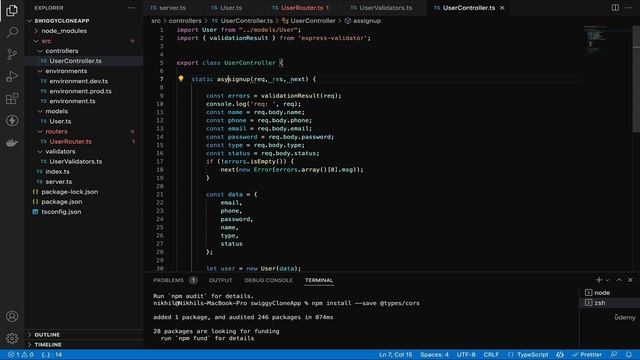Open the Thunder Client lightning icon
The width and height of the screenshot is (640, 360).
pos(12,120)
